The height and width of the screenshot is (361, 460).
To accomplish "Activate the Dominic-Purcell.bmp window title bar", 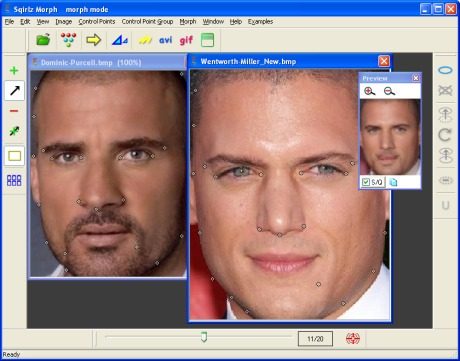I will 107,62.
